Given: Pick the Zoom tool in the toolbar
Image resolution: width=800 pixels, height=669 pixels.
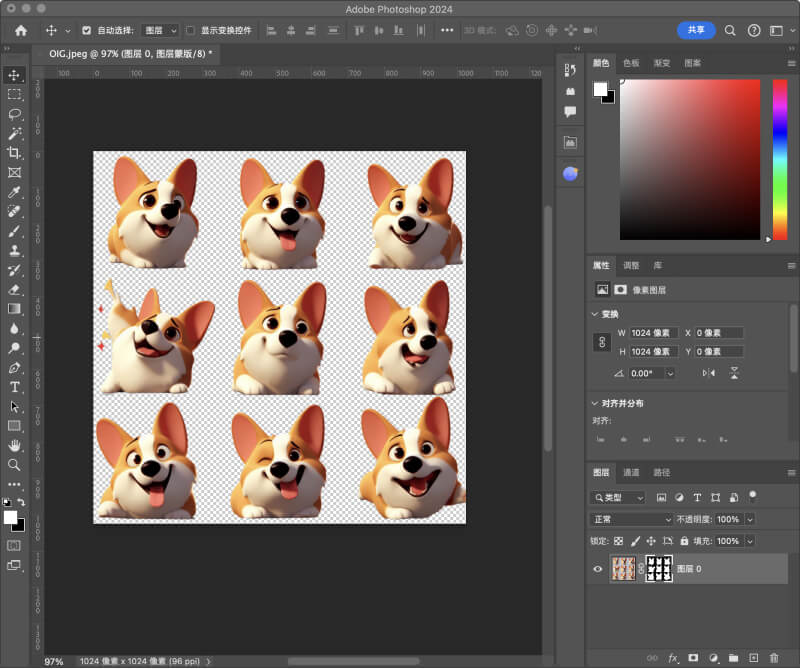Looking at the screenshot, I should pos(14,465).
